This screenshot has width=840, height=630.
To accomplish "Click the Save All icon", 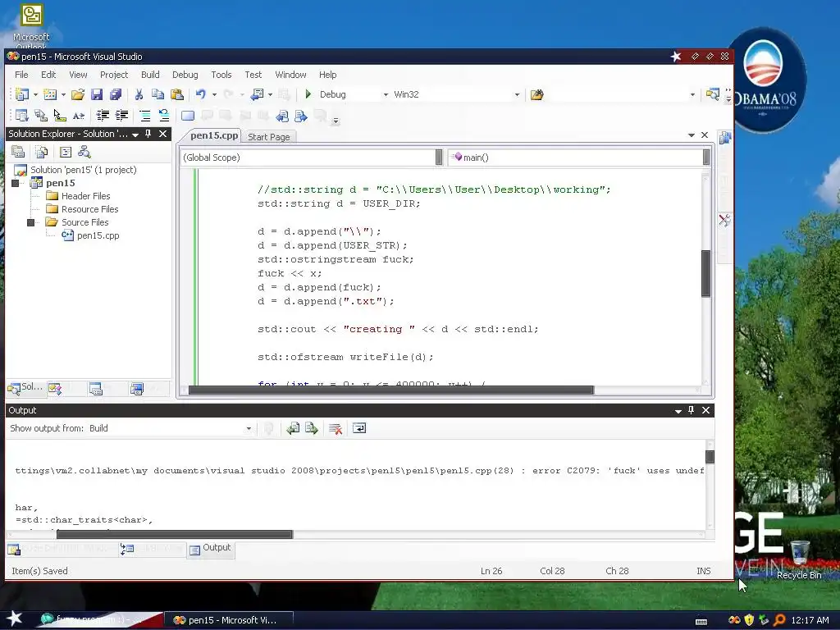I will tap(116, 94).
